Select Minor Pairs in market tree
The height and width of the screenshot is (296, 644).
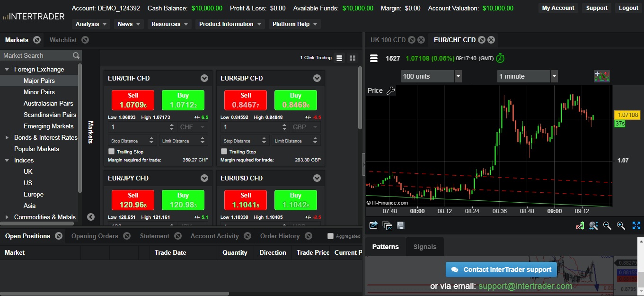[x=39, y=92]
